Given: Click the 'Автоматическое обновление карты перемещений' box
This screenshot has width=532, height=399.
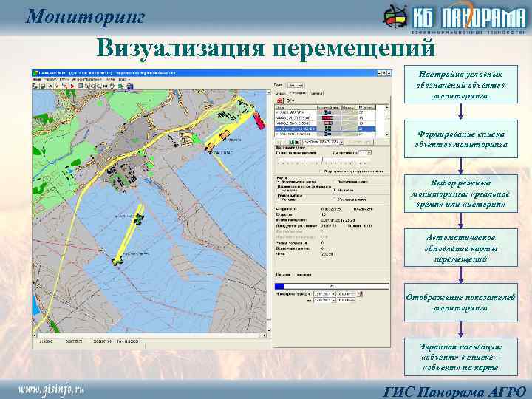Looking at the screenshot, I should click(461, 248).
